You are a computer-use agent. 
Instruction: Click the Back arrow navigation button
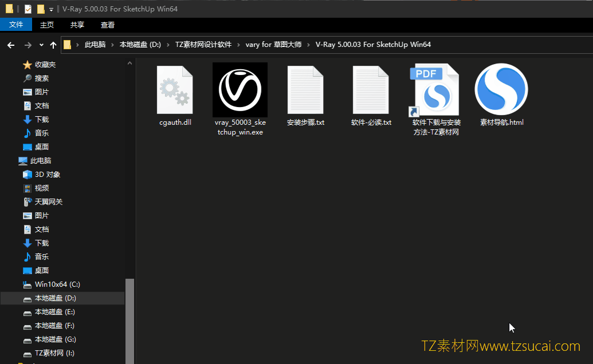click(11, 45)
